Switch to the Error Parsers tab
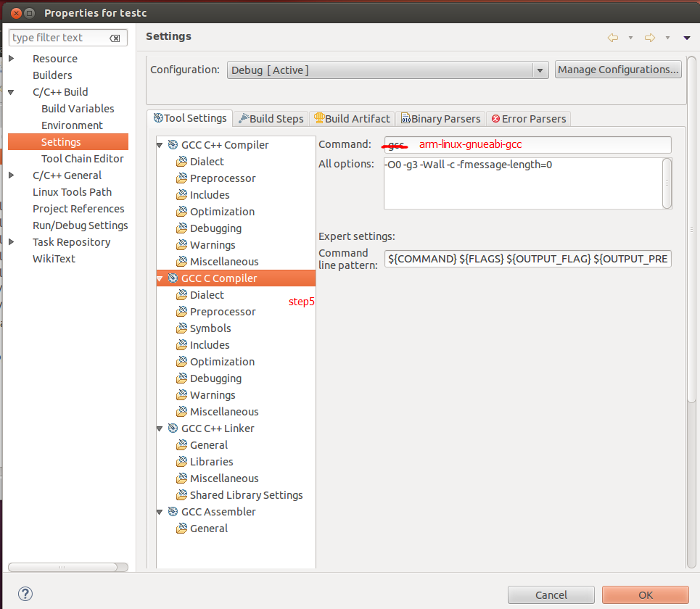This screenshot has width=700, height=609. click(x=529, y=119)
